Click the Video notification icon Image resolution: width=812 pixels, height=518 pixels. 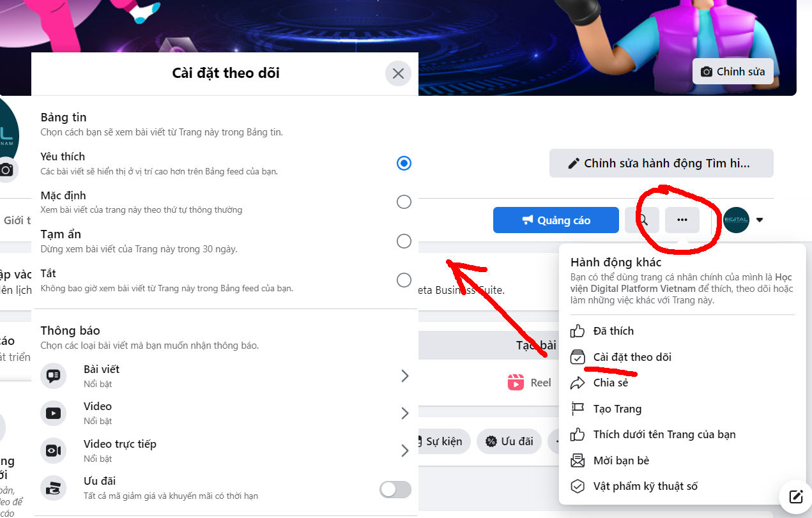coord(53,413)
